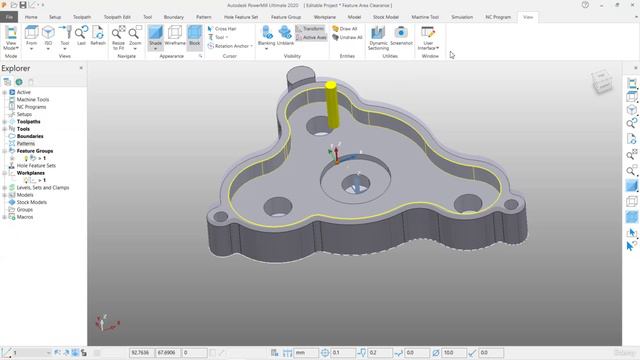Switch to the Toolpath tab
640x360 pixels.
coord(82,17)
